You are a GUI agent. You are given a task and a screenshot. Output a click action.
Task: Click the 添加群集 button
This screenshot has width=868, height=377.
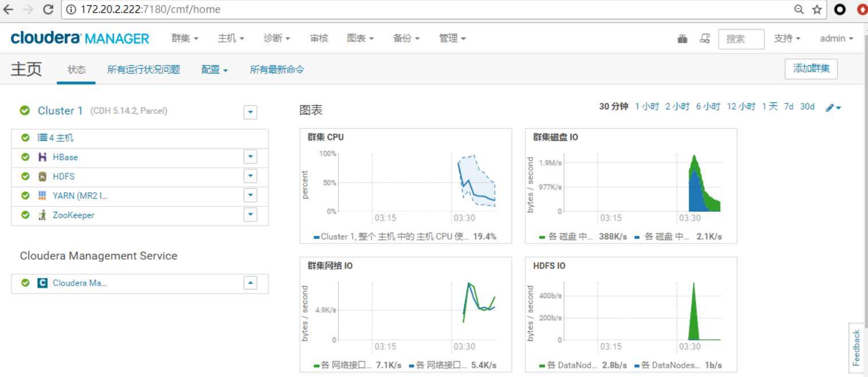[811, 69]
